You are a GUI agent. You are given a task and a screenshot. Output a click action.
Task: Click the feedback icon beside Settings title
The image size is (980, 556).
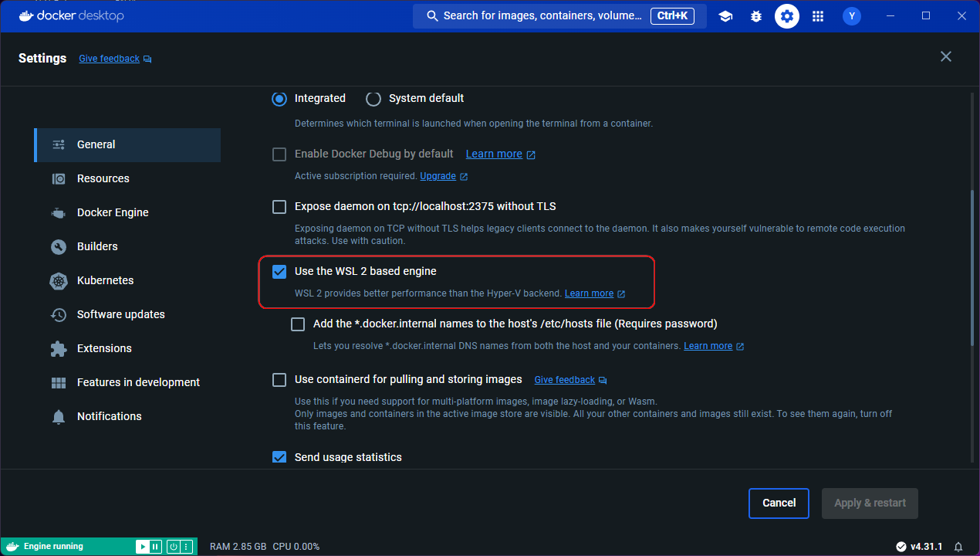147,59
